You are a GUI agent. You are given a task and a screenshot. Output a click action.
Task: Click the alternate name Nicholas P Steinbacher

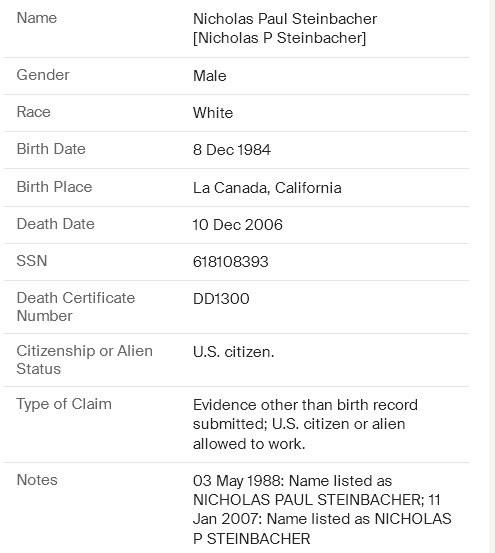coord(280,38)
